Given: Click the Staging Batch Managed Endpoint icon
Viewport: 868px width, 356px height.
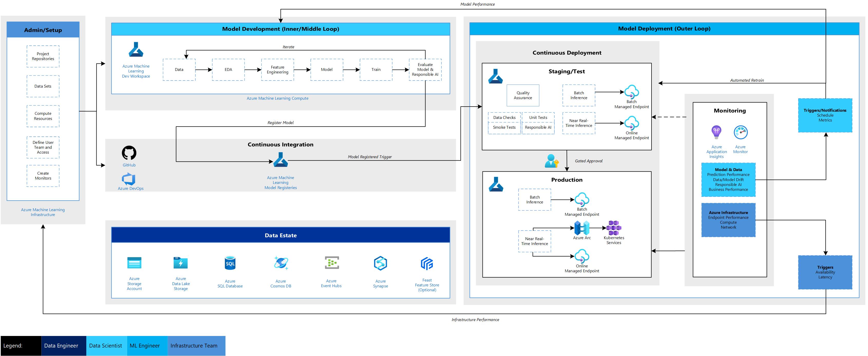Looking at the screenshot, I should tap(631, 92).
